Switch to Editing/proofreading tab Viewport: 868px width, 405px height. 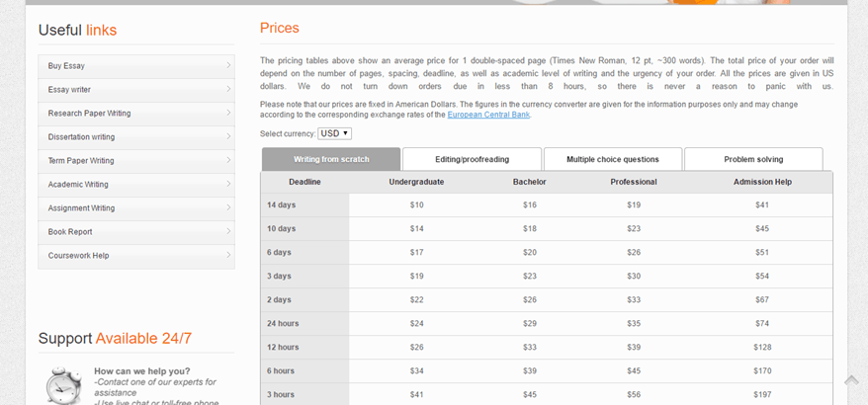click(472, 159)
